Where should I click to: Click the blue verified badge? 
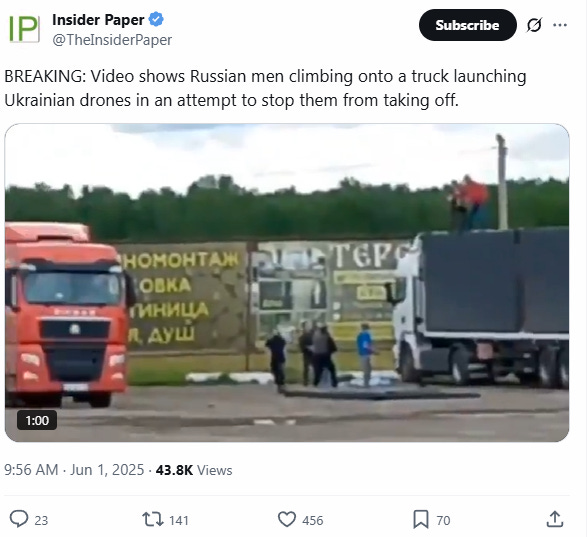[x=156, y=19]
